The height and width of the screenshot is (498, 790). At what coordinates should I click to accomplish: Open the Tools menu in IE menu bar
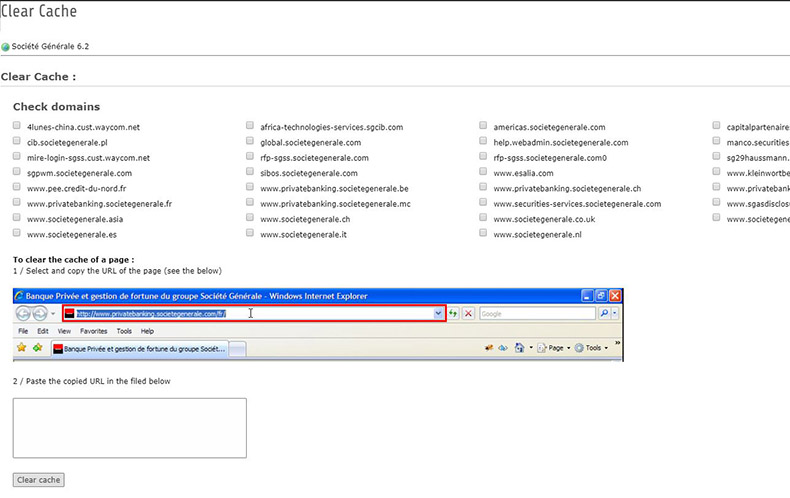[x=124, y=331]
